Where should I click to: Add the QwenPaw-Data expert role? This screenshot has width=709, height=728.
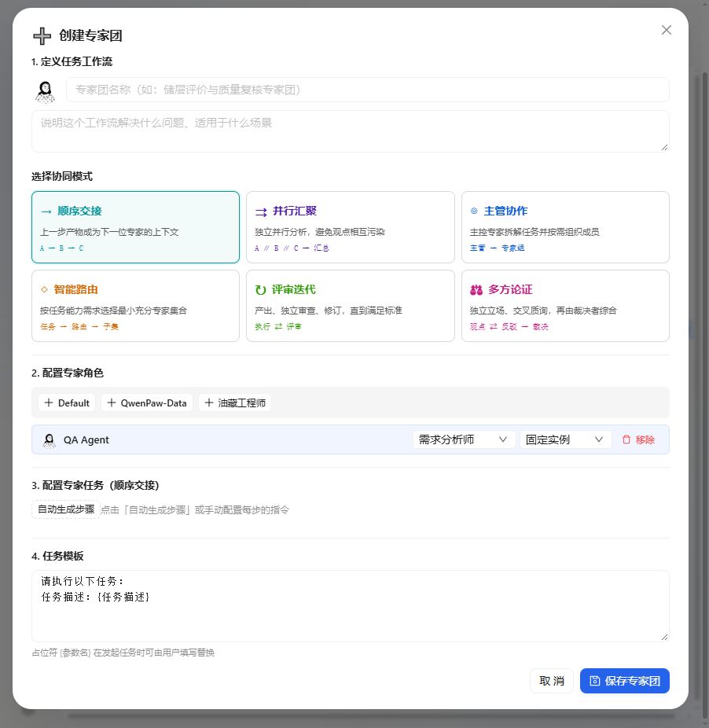[147, 403]
